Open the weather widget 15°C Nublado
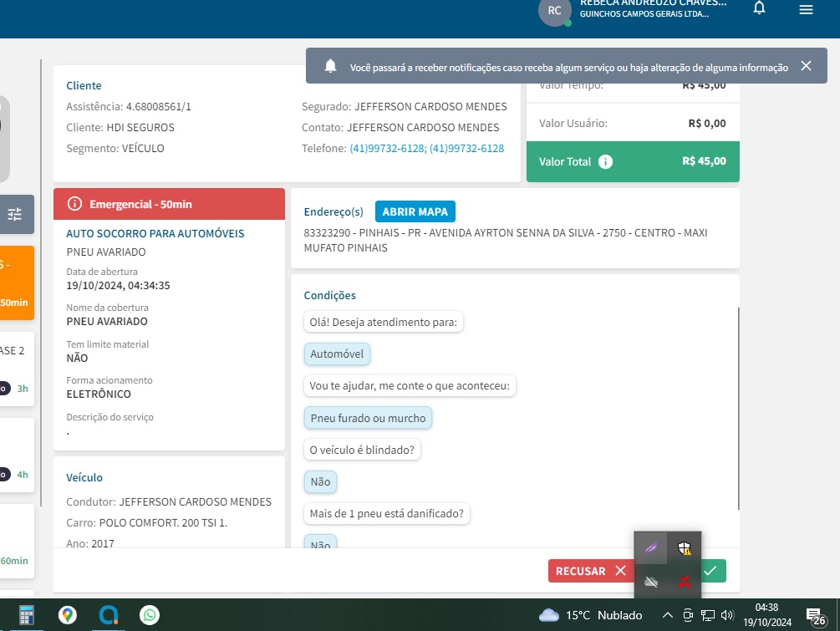Viewport: 840px width, 631px height. pyautogui.click(x=590, y=615)
